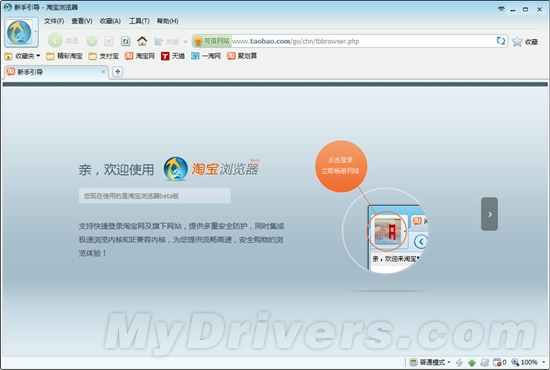
Task: Click the users icon in status bar
Action: click(484, 362)
